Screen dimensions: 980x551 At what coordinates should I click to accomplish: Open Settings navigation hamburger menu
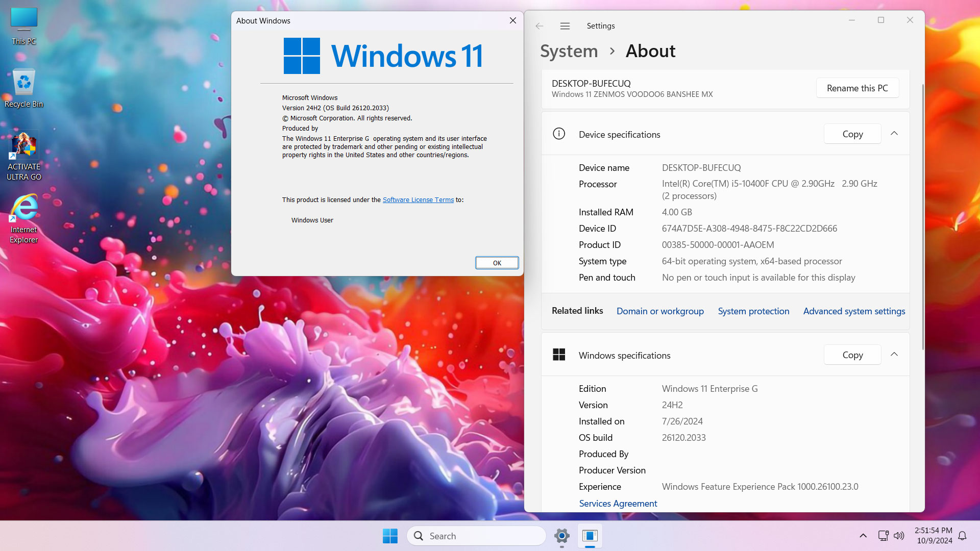point(565,26)
